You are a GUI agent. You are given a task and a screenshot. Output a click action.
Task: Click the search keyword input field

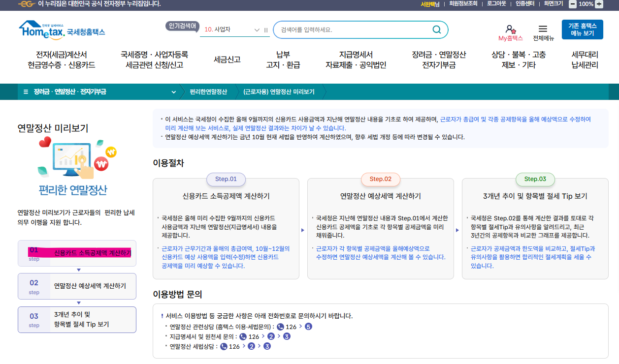355,30
